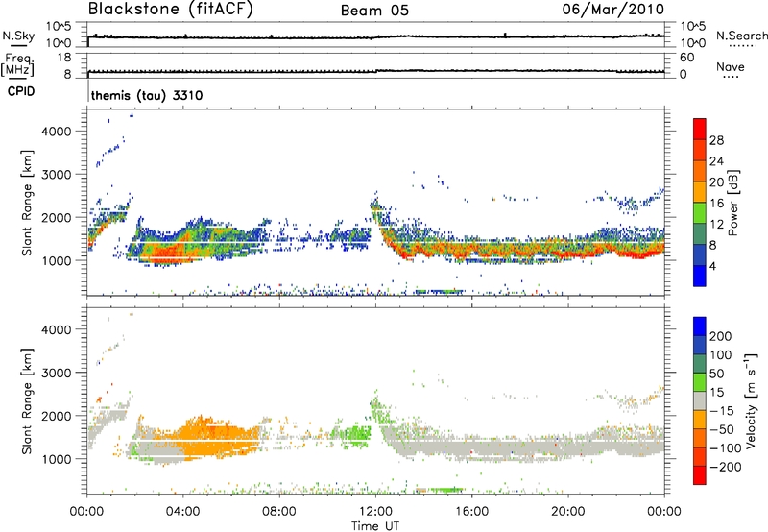Click the 'Slant Range [km]' label of power panel
The height and width of the screenshot is (532, 768).
(27, 203)
